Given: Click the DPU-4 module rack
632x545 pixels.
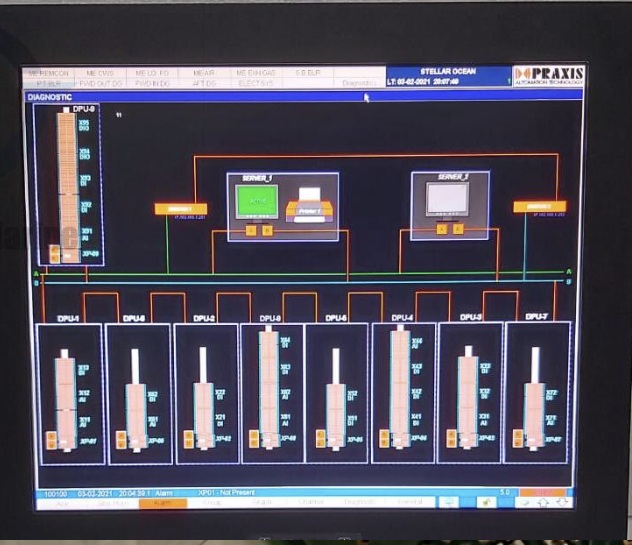Looking at the screenshot, I should (x=400, y=387).
